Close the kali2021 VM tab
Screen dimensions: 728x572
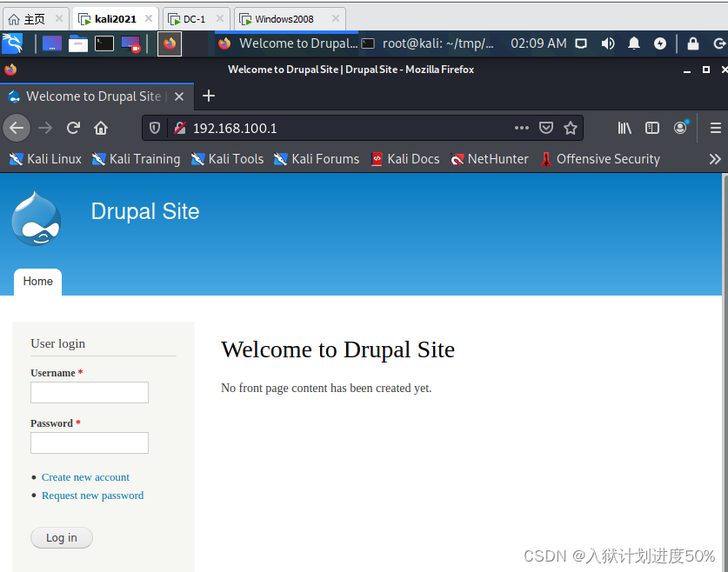(x=149, y=18)
